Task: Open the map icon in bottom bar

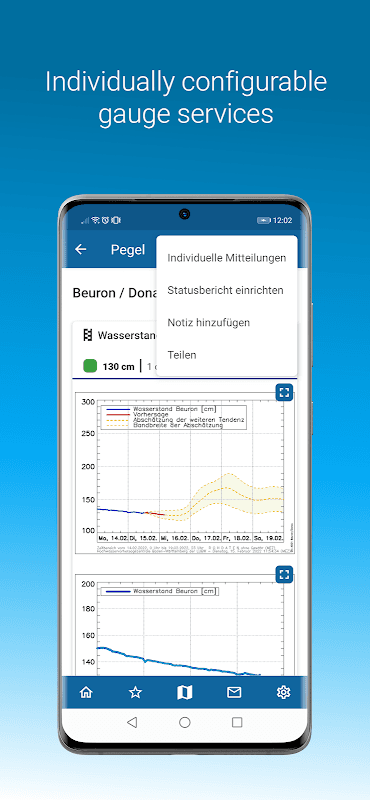Action: [x=185, y=692]
